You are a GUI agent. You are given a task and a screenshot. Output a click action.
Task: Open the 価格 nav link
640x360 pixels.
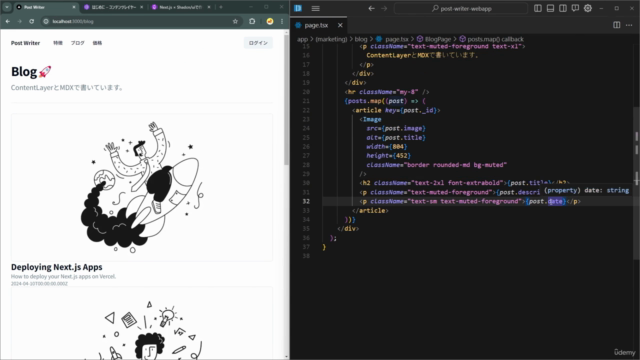click(97, 43)
